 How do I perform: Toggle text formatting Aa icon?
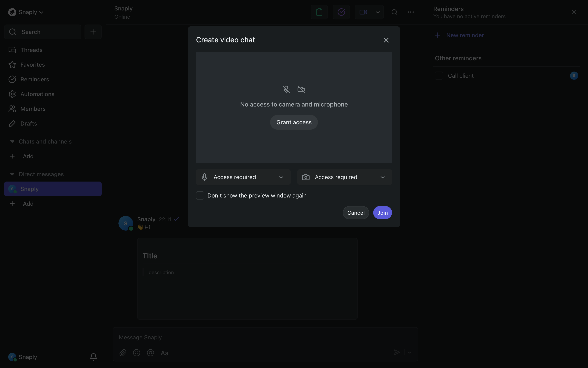[165, 353]
